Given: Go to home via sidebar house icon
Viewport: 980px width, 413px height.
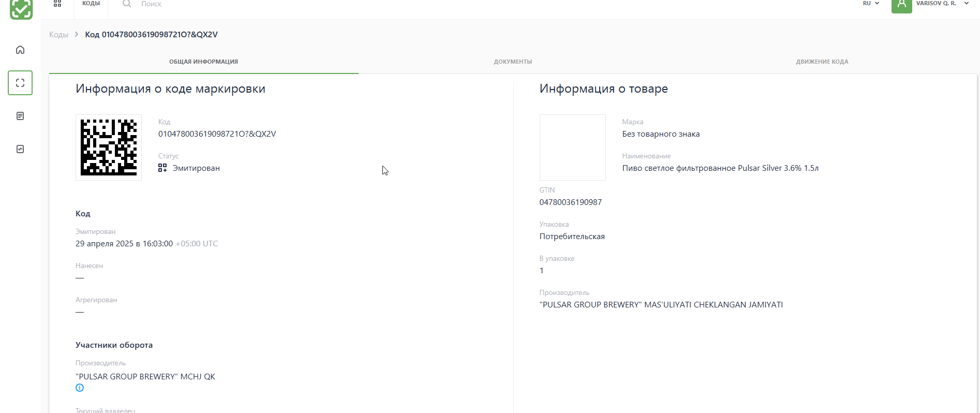Looking at the screenshot, I should pyautogui.click(x=20, y=50).
